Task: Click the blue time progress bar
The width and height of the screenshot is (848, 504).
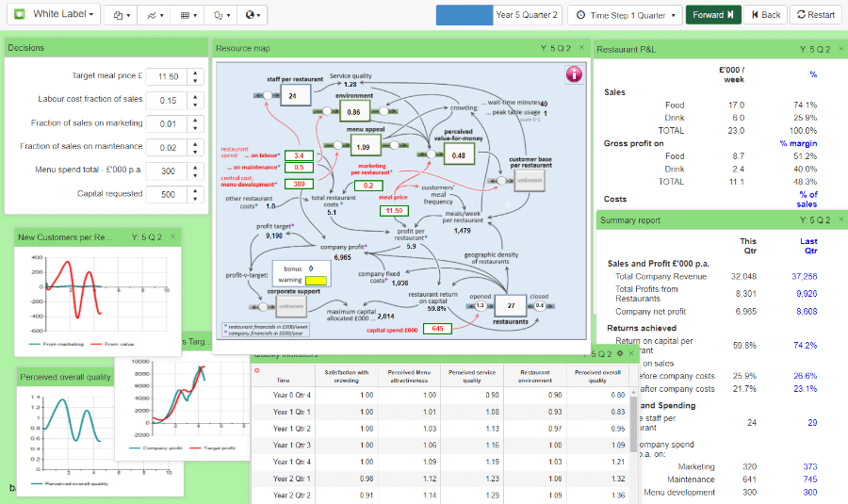Action: click(464, 15)
